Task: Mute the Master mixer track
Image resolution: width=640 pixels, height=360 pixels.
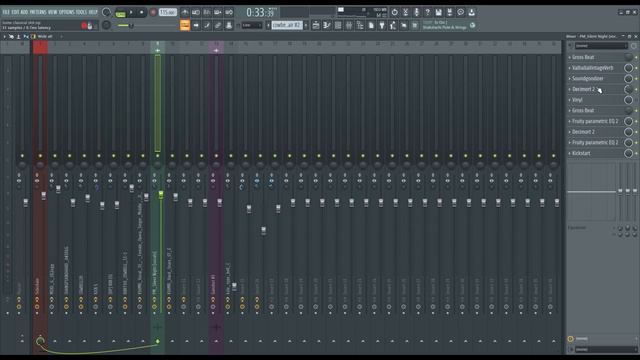Action: [x=22, y=156]
